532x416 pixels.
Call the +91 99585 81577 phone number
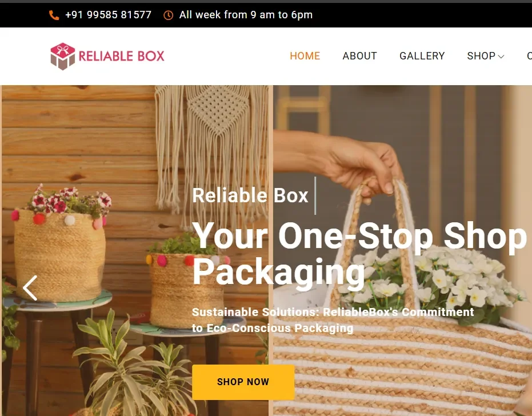(x=108, y=15)
